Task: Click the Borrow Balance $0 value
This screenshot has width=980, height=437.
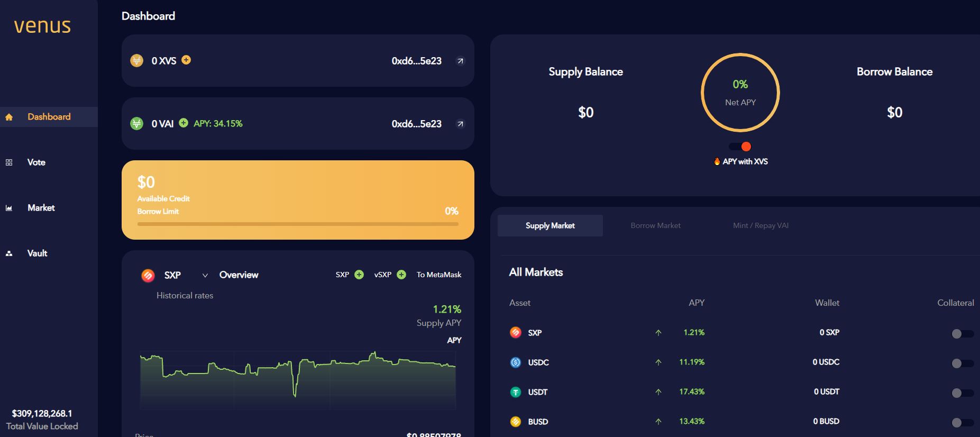Action: point(895,112)
